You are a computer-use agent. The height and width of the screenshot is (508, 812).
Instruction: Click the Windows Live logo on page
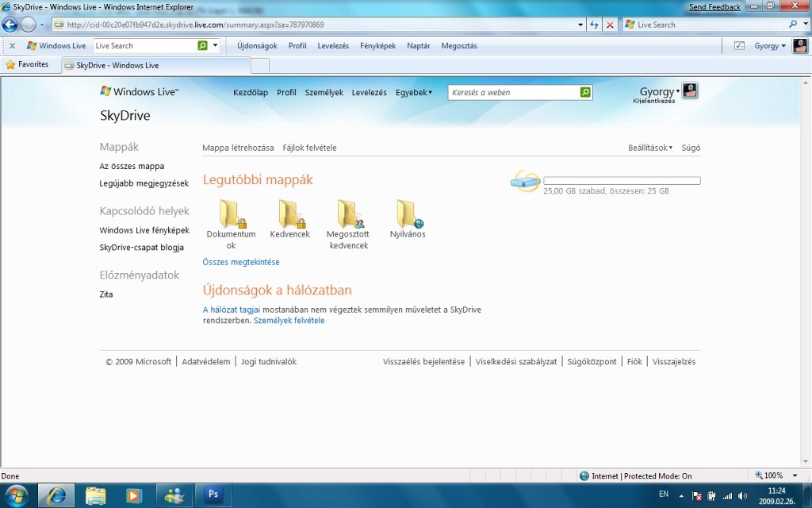pyautogui.click(x=140, y=92)
